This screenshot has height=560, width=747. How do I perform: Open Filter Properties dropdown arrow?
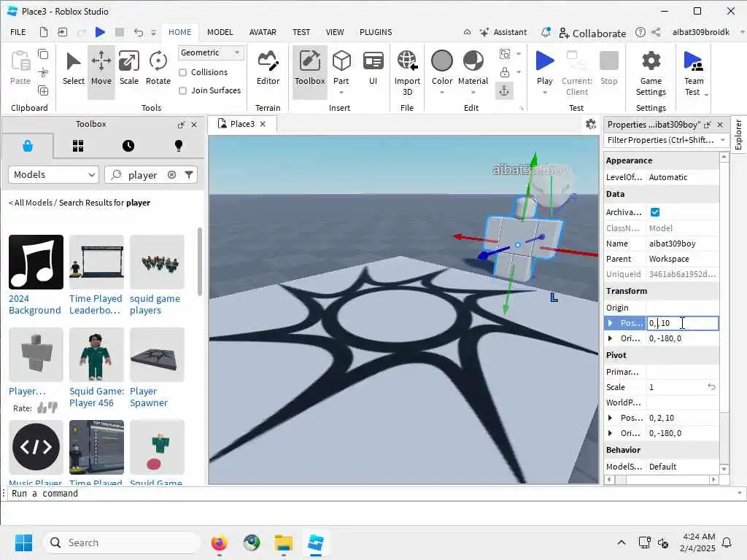[x=723, y=140]
